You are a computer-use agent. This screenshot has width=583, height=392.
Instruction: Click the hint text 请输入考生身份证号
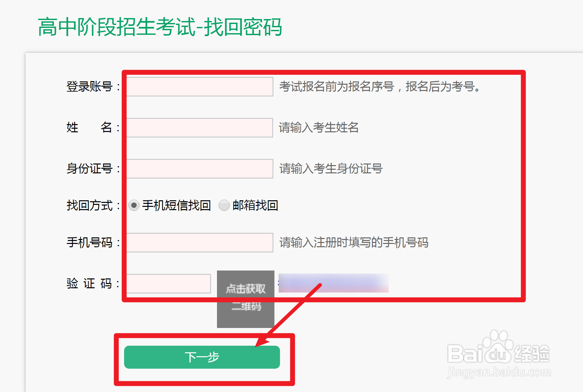tap(331, 169)
